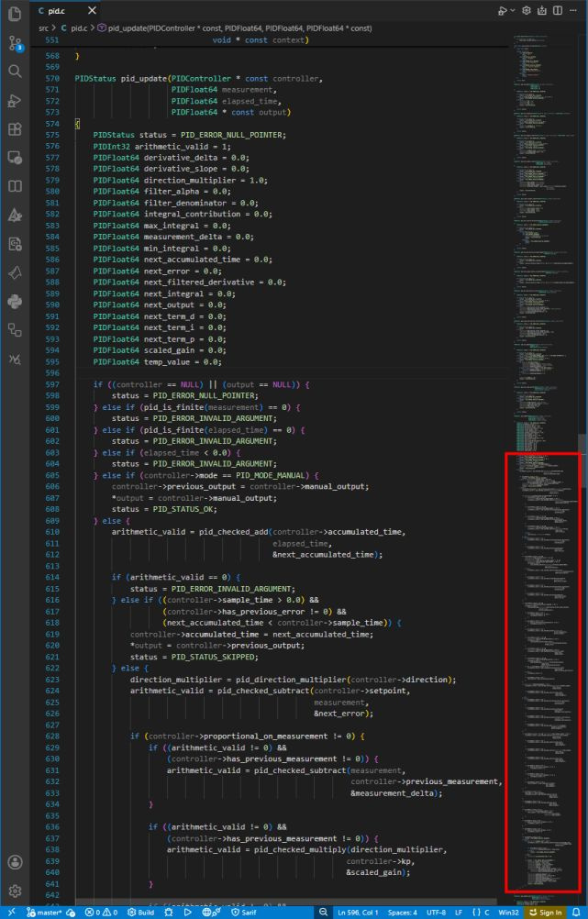Image resolution: width=588 pixels, height=919 pixels.
Task: Change indentation via Spaces: 4
Action: [402, 912]
